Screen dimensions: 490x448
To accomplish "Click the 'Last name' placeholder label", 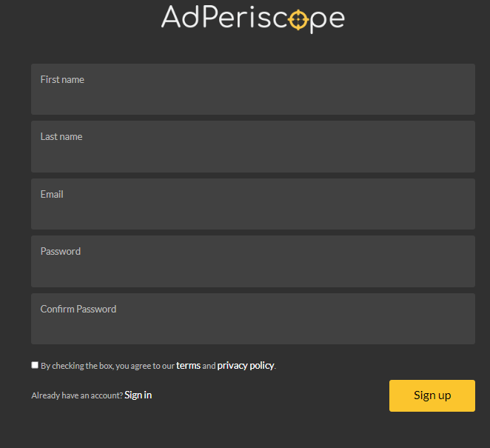I will point(61,136).
